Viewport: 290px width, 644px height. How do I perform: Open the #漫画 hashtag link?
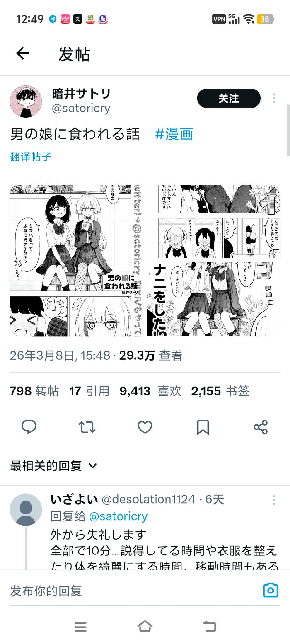(x=174, y=134)
